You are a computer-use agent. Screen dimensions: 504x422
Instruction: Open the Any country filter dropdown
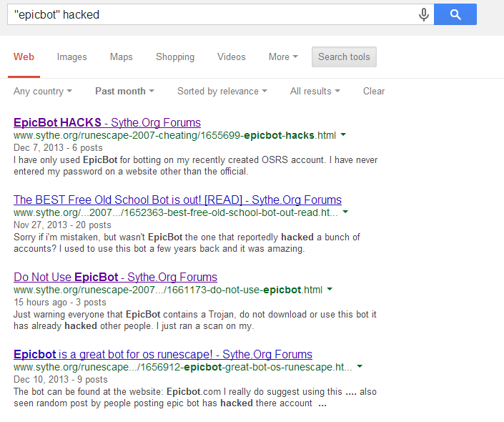[x=42, y=92]
